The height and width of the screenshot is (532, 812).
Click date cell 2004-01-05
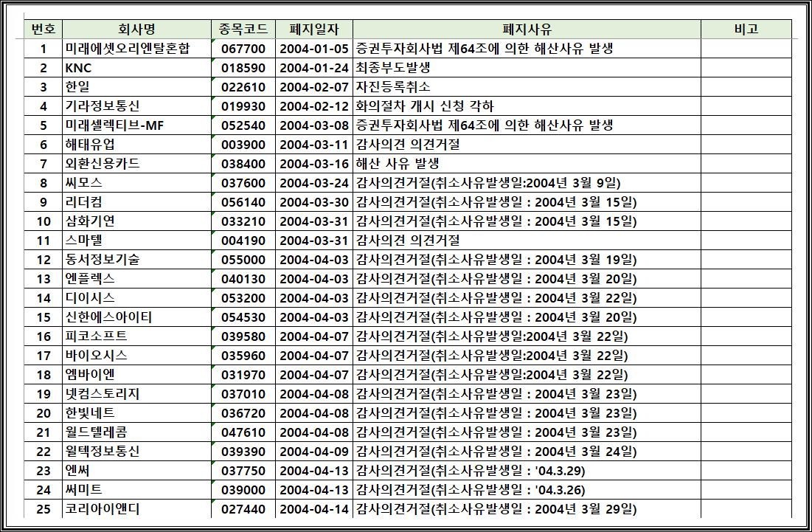coord(314,49)
